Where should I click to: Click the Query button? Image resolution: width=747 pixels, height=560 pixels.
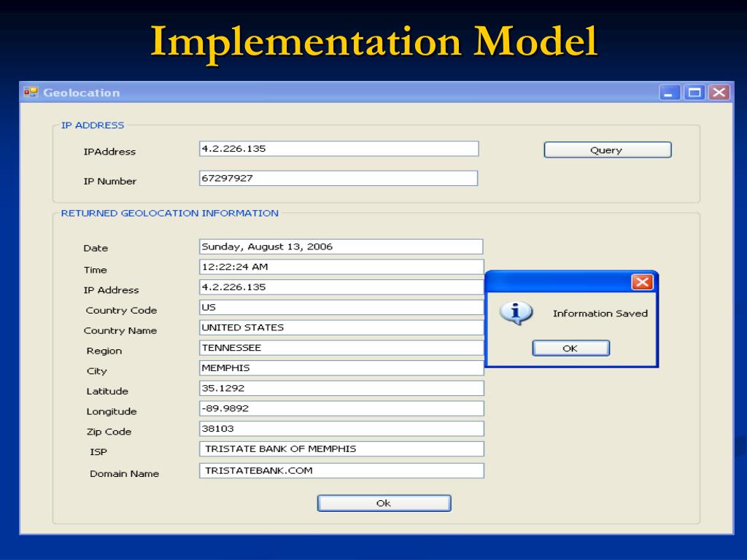click(x=608, y=150)
